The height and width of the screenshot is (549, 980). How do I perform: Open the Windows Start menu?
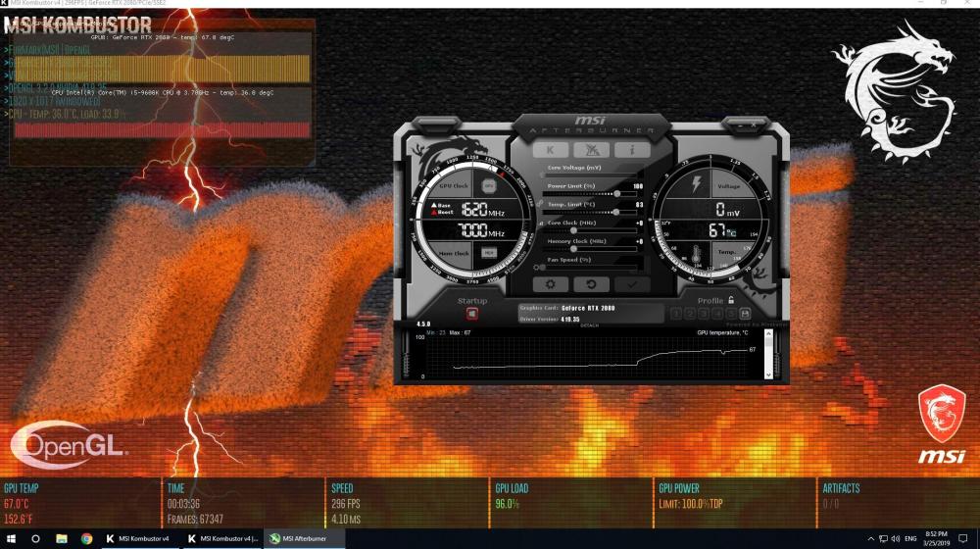coord(11,538)
